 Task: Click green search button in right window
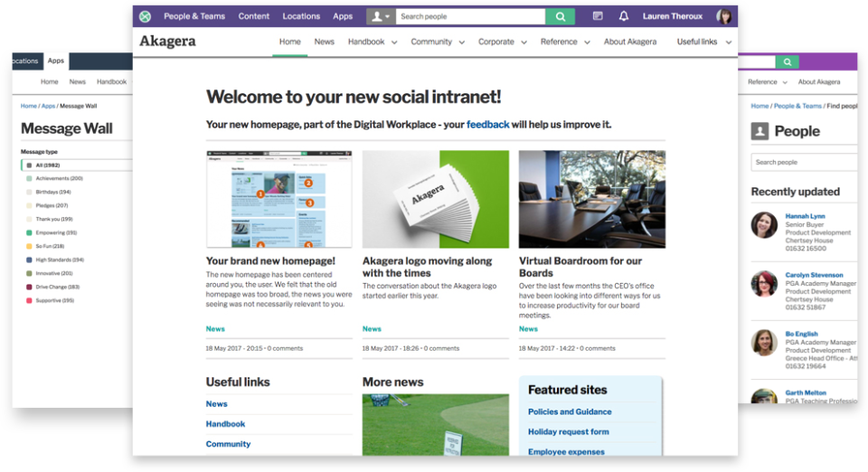(788, 62)
